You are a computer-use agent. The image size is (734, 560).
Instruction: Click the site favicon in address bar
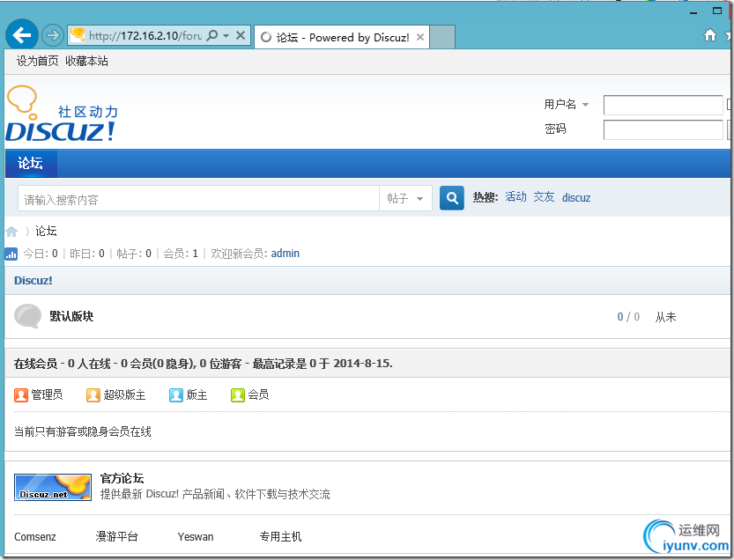[78, 34]
